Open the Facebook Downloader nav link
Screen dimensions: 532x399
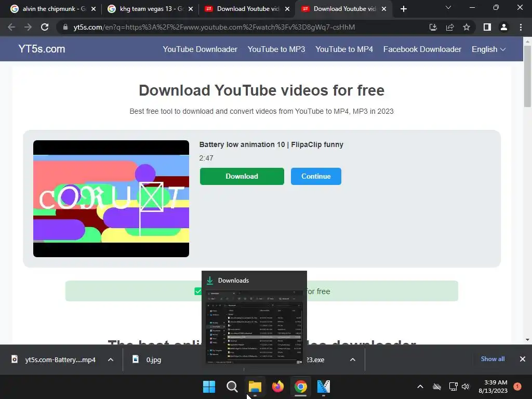[422, 49]
